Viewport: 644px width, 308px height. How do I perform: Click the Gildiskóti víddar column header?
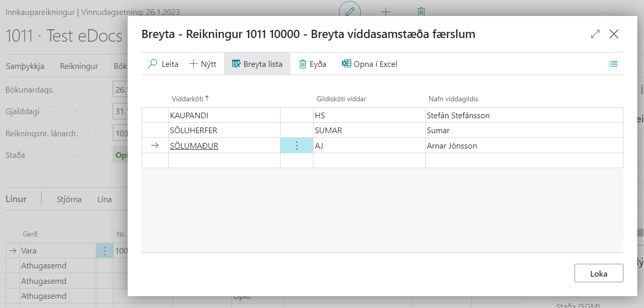[341, 99]
